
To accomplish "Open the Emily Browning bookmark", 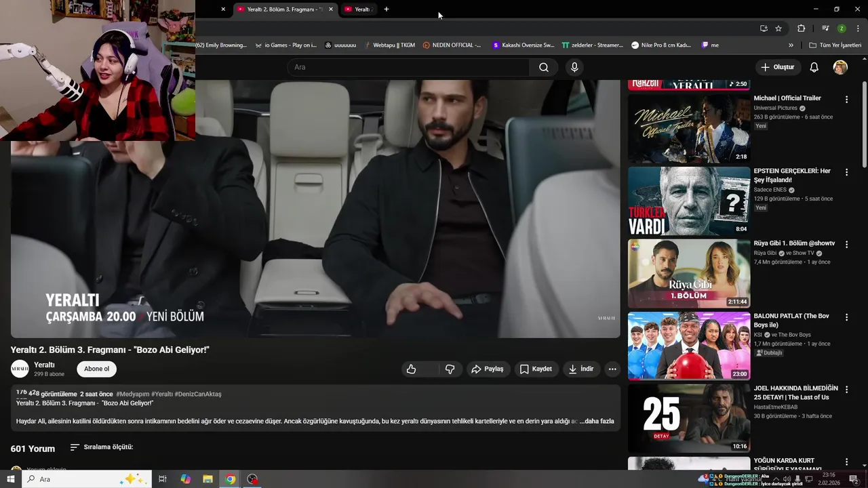I will pyautogui.click(x=221, y=45).
